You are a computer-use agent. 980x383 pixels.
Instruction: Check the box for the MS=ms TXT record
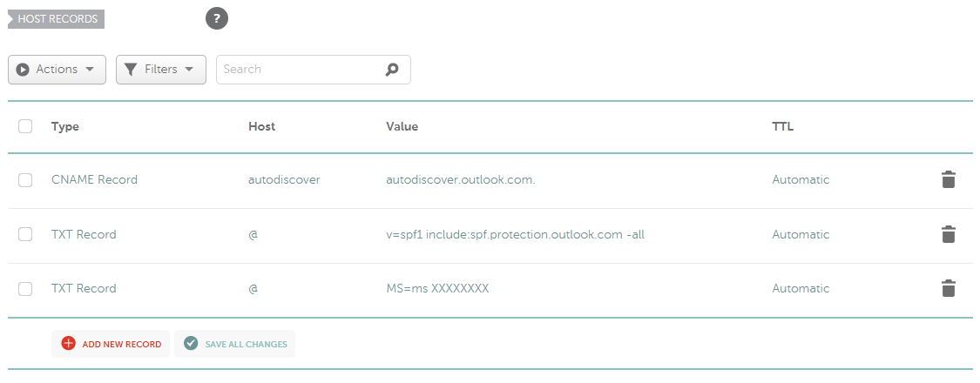[25, 289]
